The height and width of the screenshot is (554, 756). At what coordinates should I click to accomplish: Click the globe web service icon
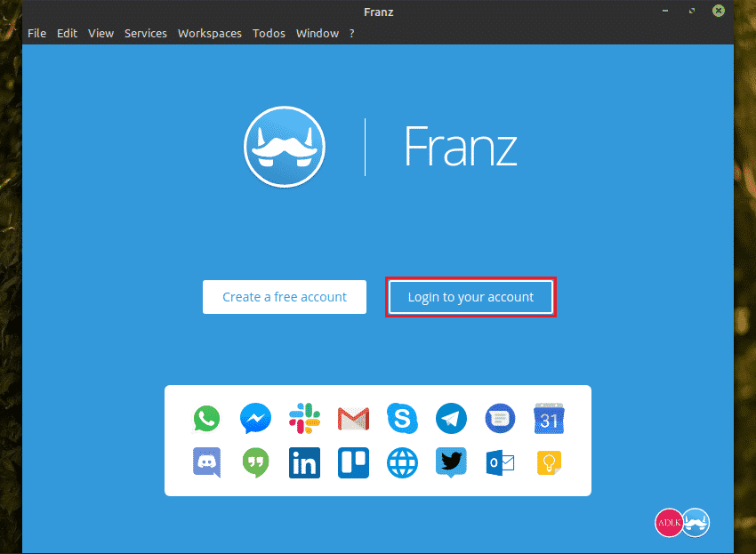(x=403, y=463)
